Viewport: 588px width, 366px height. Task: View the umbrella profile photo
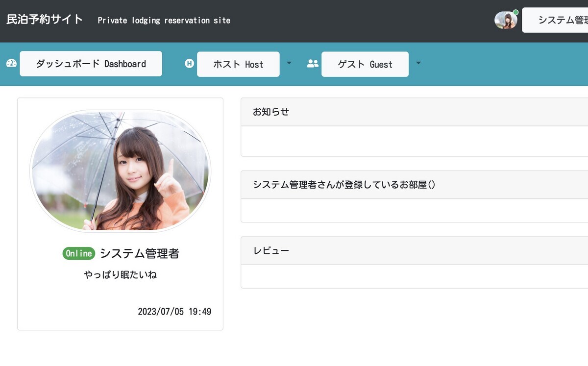click(x=120, y=171)
